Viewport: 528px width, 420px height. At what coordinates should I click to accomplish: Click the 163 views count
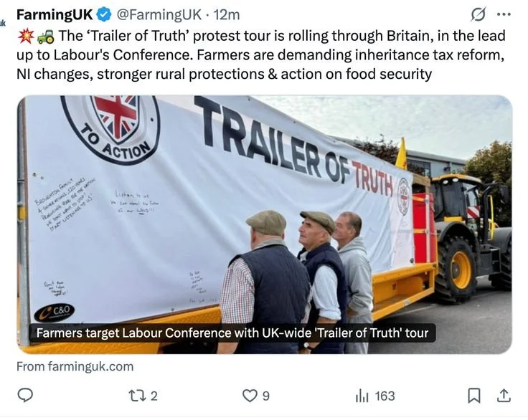pyautogui.click(x=385, y=396)
